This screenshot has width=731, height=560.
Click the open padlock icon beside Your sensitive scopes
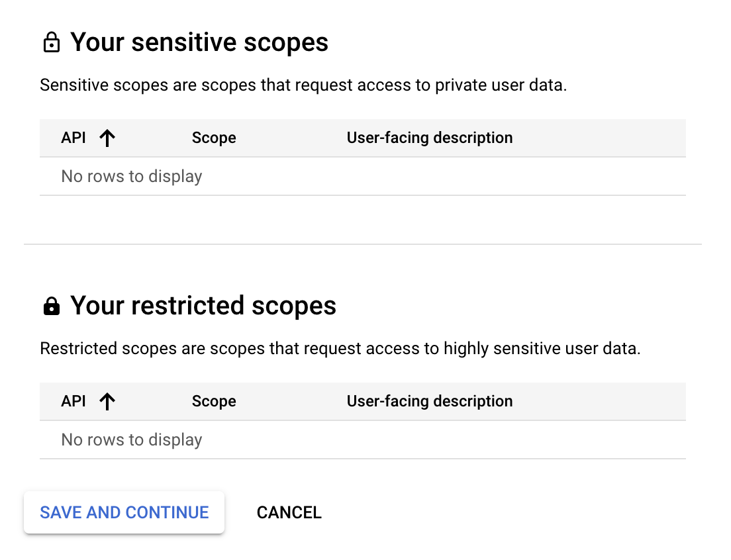52,42
